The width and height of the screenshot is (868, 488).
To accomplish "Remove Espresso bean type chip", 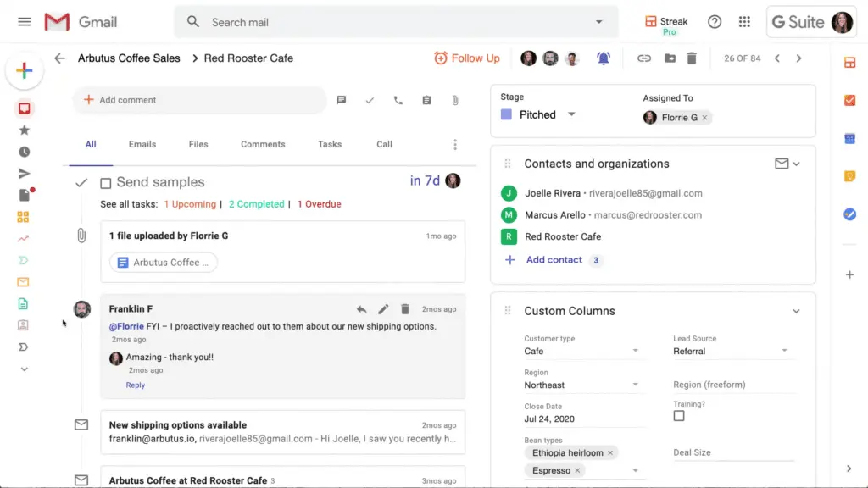I will [x=577, y=470].
